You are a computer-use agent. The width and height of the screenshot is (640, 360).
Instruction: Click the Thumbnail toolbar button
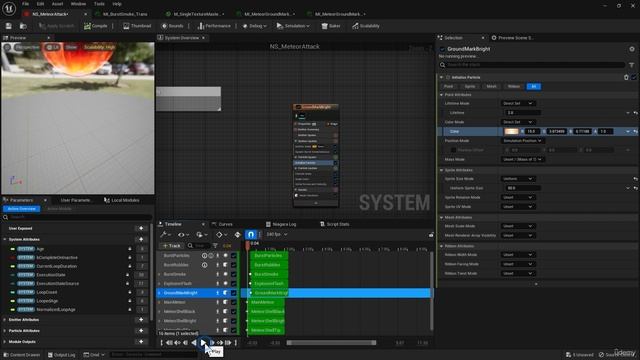pos(137,26)
